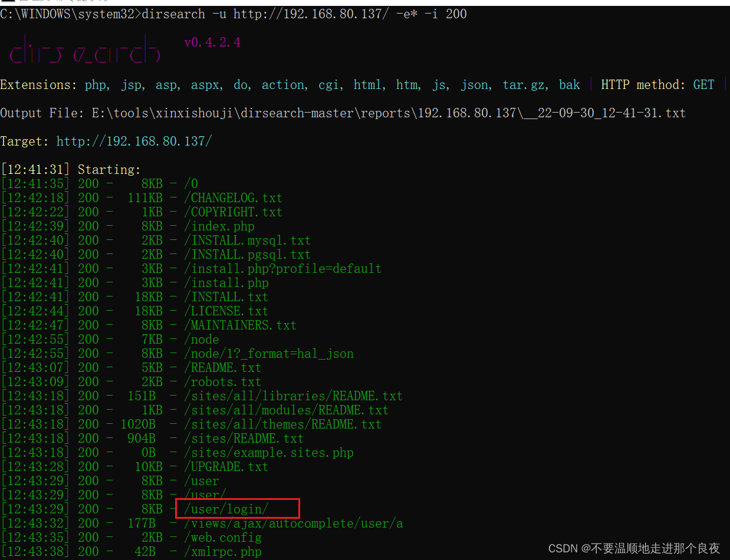The image size is (730, 560).
Task: Click the 177B size value
Action: pos(142,523)
